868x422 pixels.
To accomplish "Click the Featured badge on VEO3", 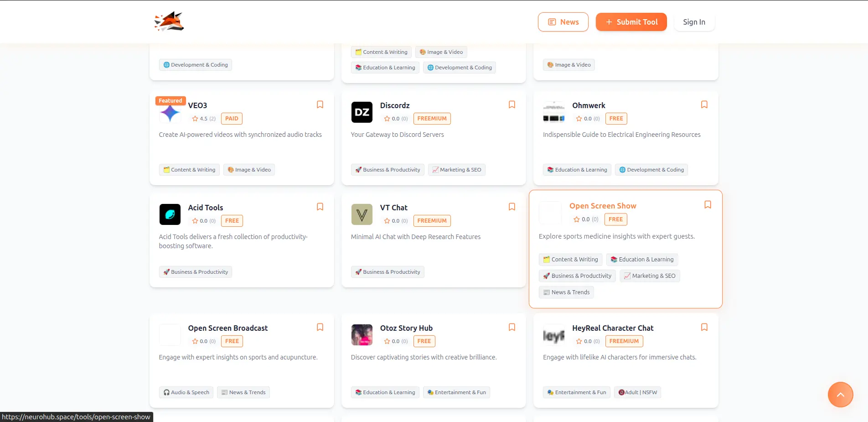I will coord(170,100).
